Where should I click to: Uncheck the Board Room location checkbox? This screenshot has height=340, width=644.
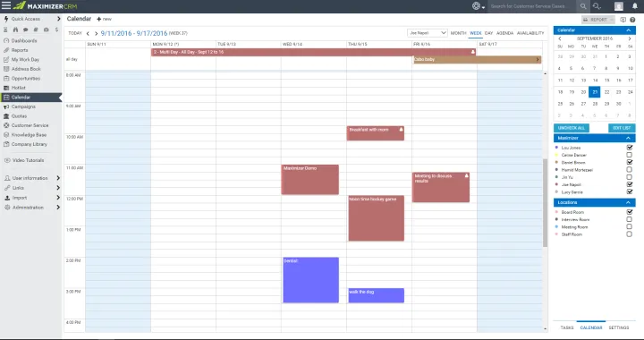tap(629, 212)
